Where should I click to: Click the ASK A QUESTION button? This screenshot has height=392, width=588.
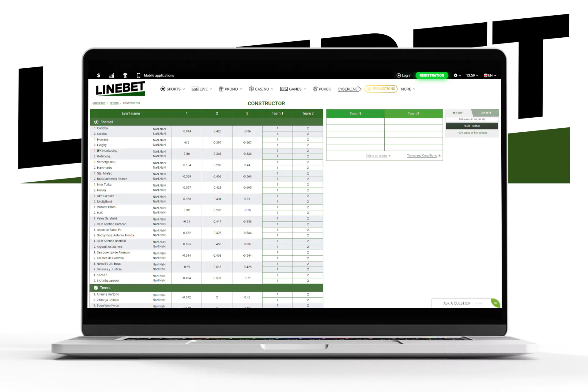click(x=456, y=302)
